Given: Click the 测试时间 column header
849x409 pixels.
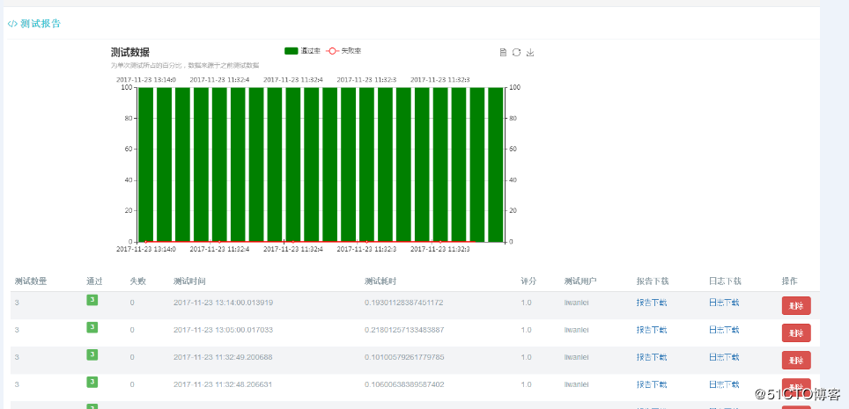Looking at the screenshot, I should (x=189, y=281).
